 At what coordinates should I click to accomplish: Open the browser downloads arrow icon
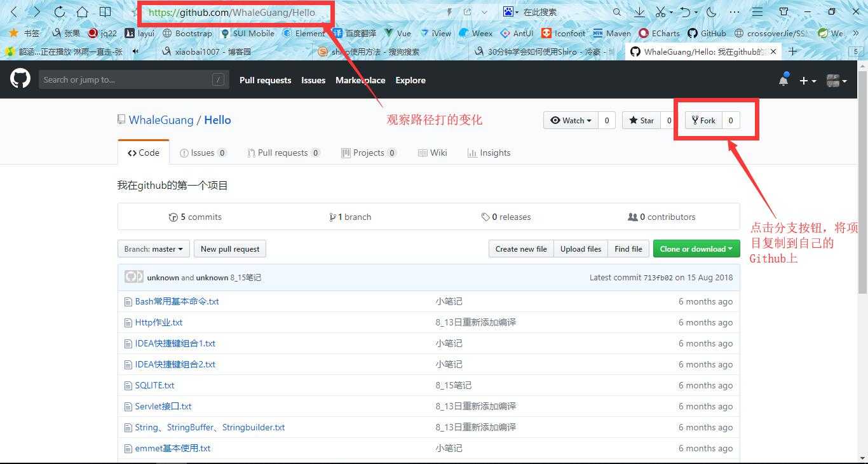[639, 12]
